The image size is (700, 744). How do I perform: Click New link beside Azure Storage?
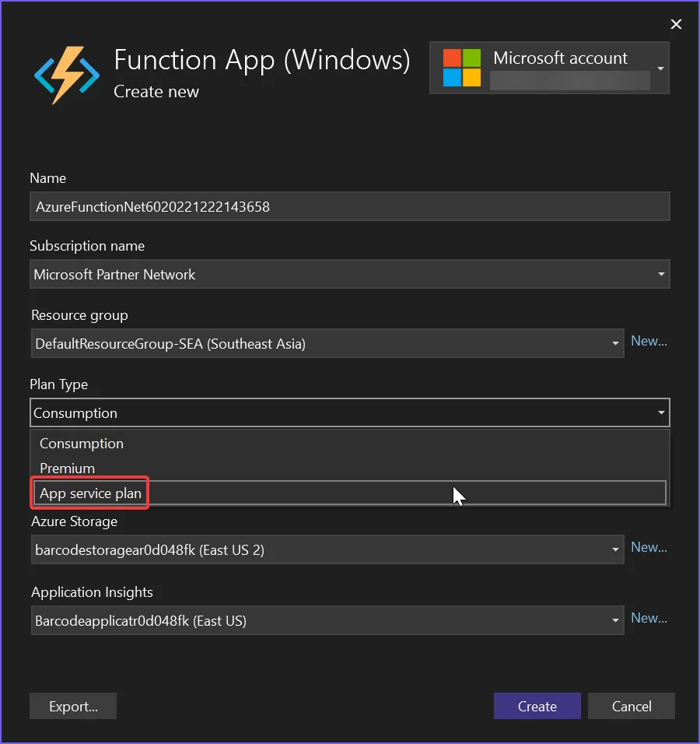[649, 547]
